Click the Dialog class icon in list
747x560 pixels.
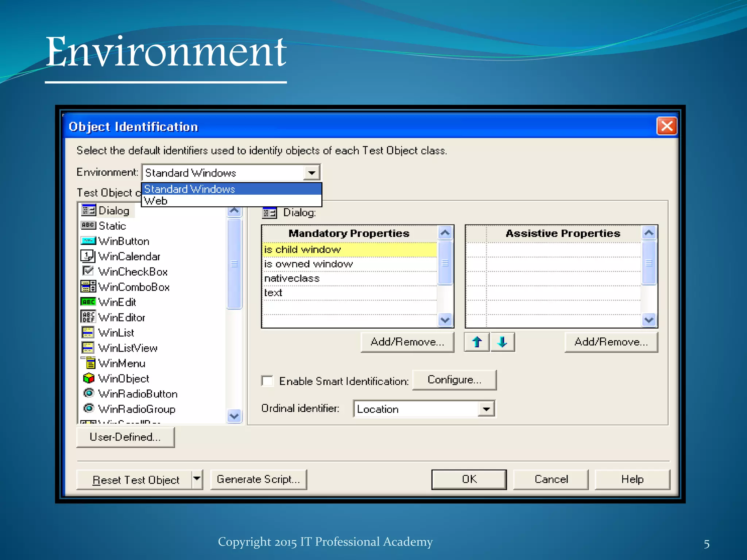pos(88,210)
